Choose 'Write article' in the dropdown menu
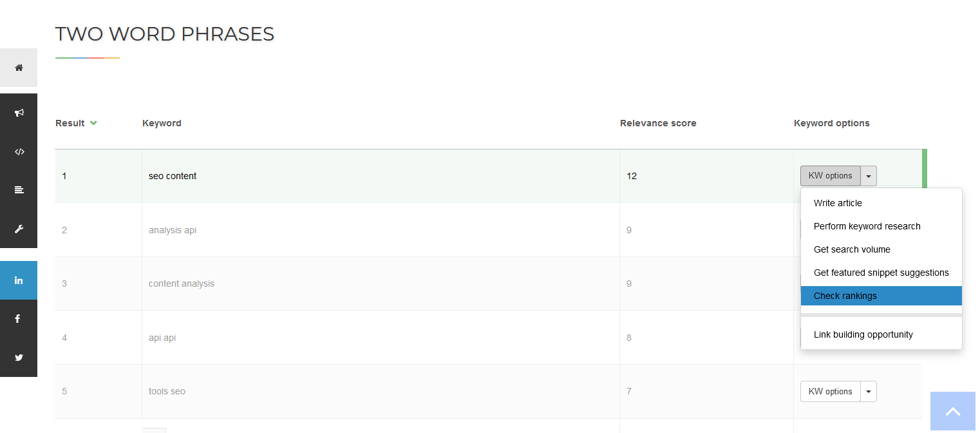This screenshot has width=980, height=433. [x=838, y=203]
